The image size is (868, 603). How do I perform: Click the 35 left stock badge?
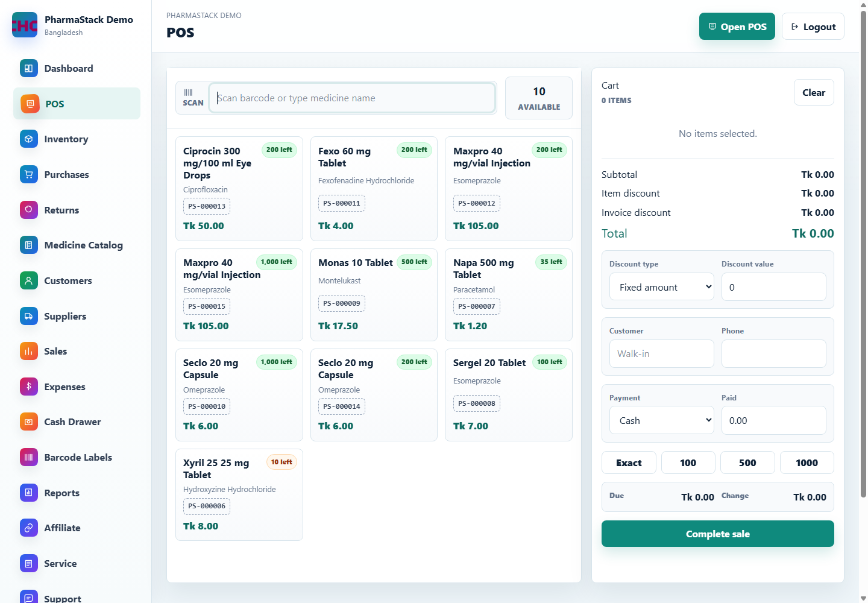pyautogui.click(x=551, y=262)
